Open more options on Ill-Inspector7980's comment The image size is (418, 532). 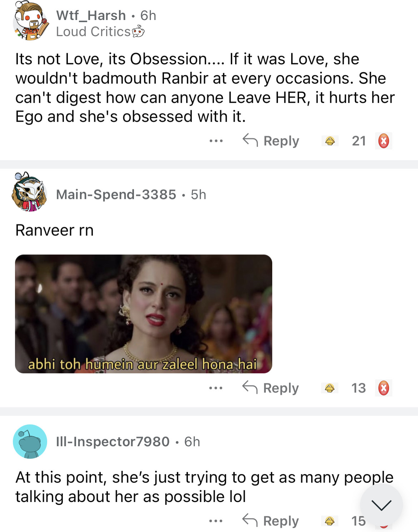click(x=216, y=521)
